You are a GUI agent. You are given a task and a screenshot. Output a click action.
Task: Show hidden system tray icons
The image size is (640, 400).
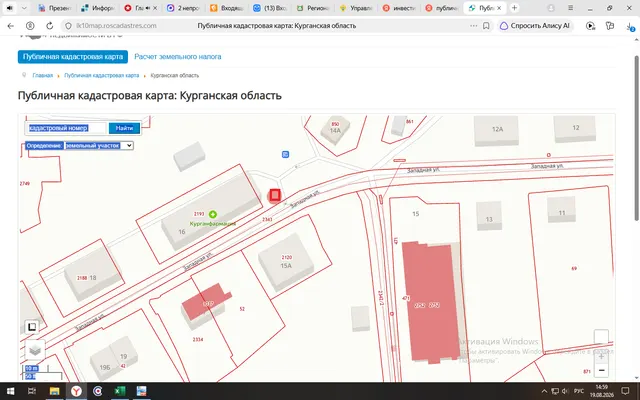[x=544, y=391]
